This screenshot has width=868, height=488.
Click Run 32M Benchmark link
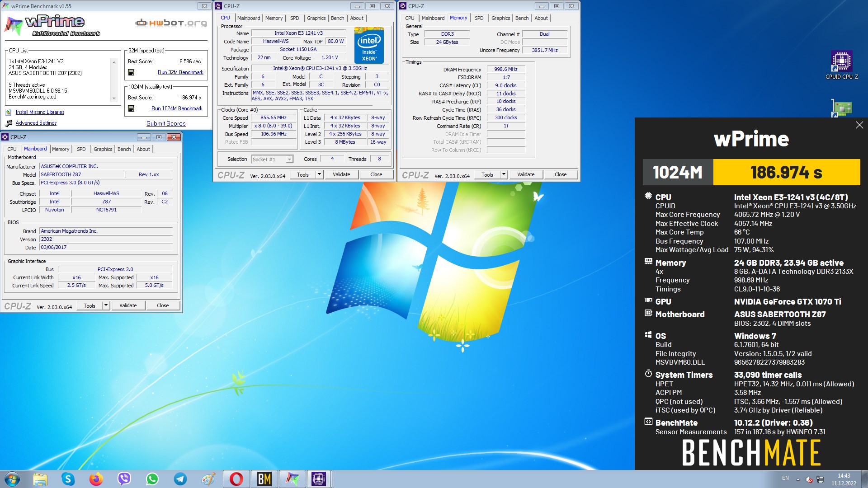180,72
